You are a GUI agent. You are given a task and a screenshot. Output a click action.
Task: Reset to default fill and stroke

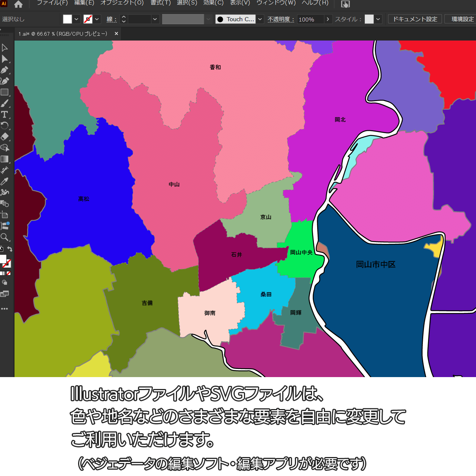coord(1,249)
